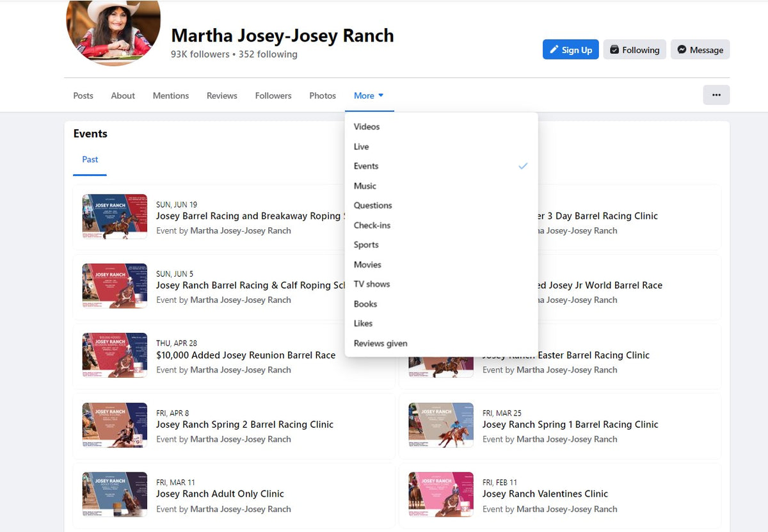Click the FRI, MAR 11 date text
The image size is (768, 532).
pos(175,483)
